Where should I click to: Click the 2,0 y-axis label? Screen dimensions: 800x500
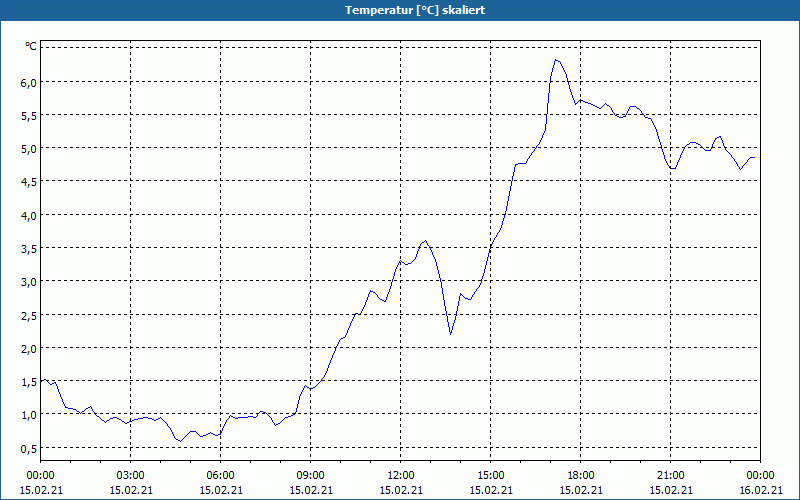pyautogui.click(x=28, y=348)
